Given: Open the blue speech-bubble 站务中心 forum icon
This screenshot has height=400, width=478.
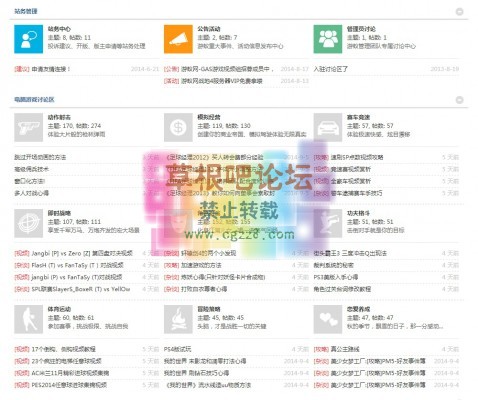Looking at the screenshot, I should pos(28,39).
